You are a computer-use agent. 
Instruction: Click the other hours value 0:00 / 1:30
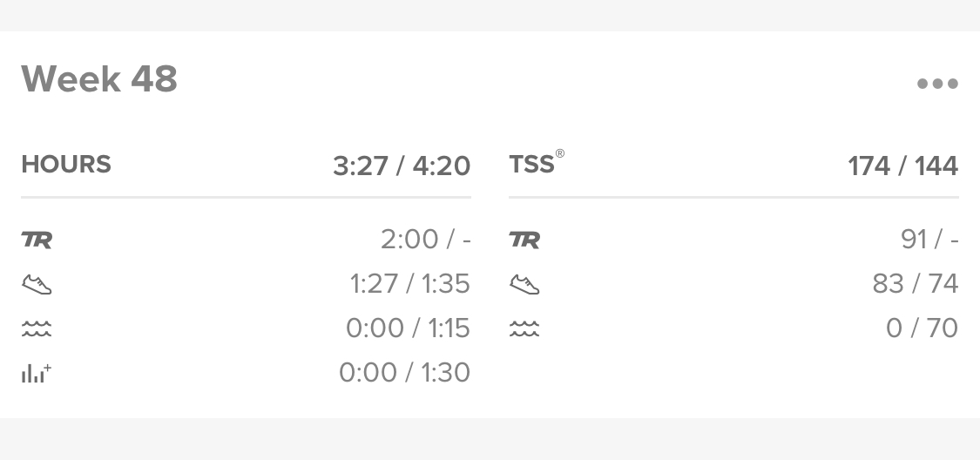404,373
